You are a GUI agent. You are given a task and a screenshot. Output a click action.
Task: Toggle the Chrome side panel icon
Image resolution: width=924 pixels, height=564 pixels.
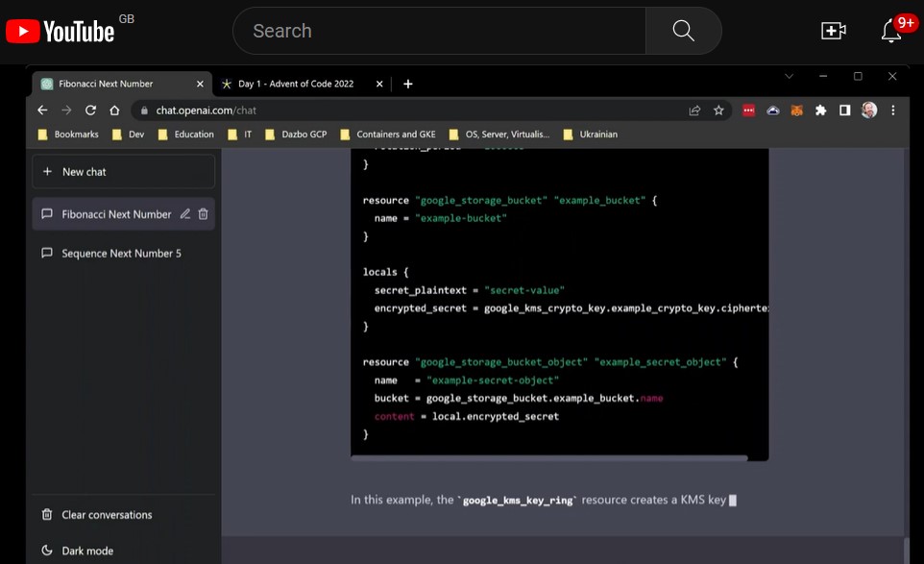[844, 110]
